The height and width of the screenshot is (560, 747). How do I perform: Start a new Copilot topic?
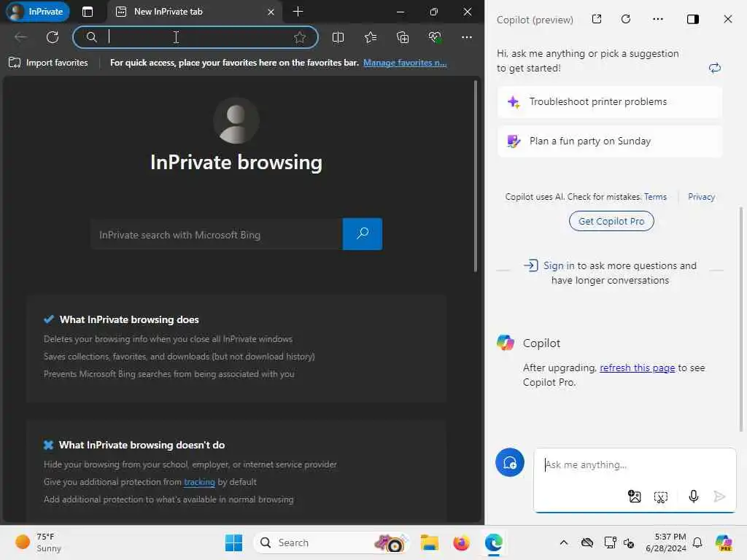coord(510,462)
